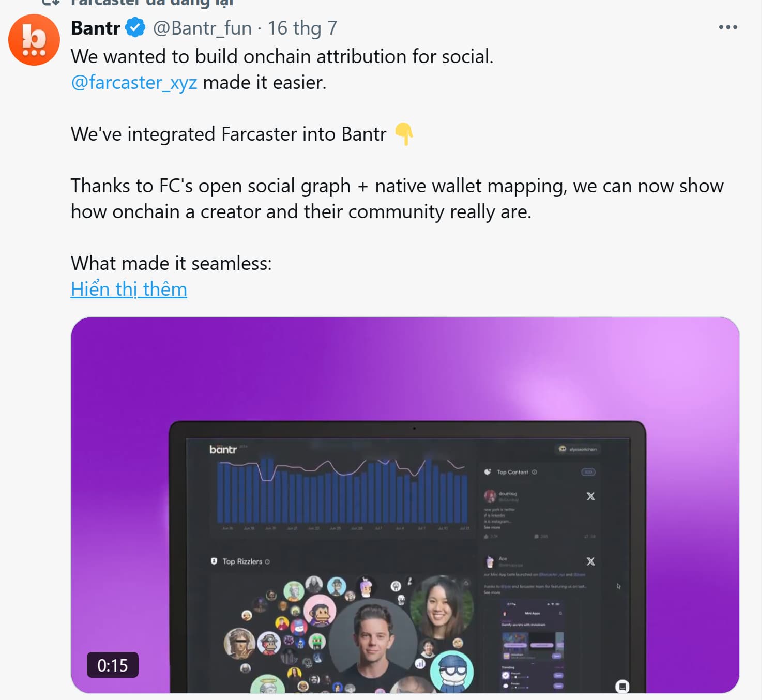
Task: Click the info circle next to Top Rizzlers
Action: (267, 561)
